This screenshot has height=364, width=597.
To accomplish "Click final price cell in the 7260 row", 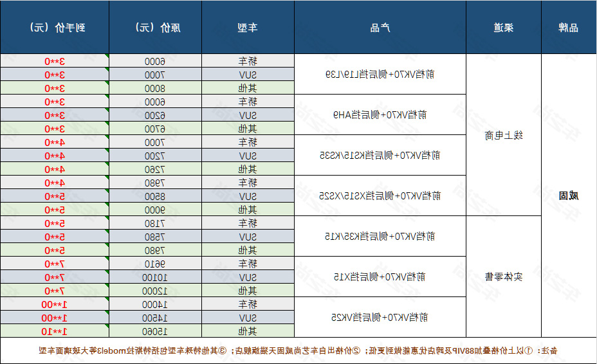I will [55, 169].
